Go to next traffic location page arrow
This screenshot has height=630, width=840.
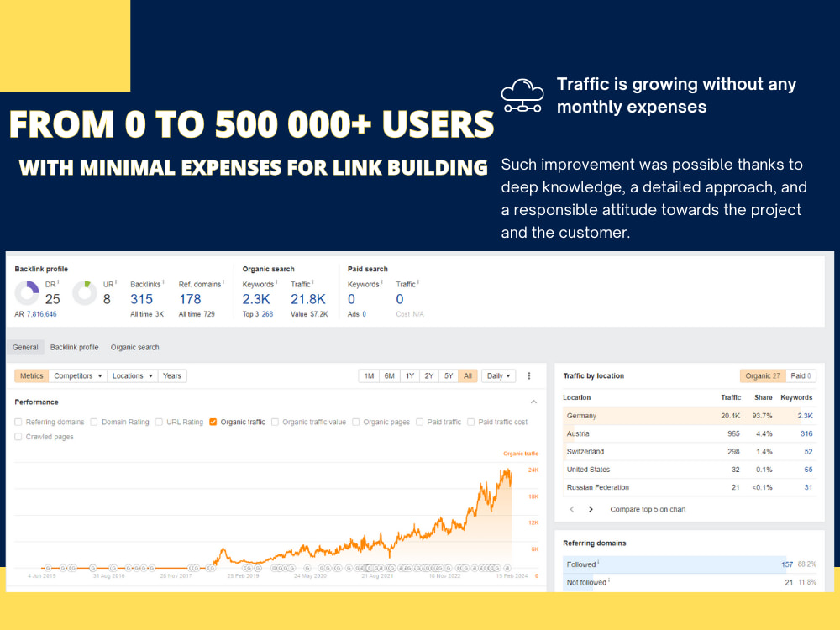591,510
